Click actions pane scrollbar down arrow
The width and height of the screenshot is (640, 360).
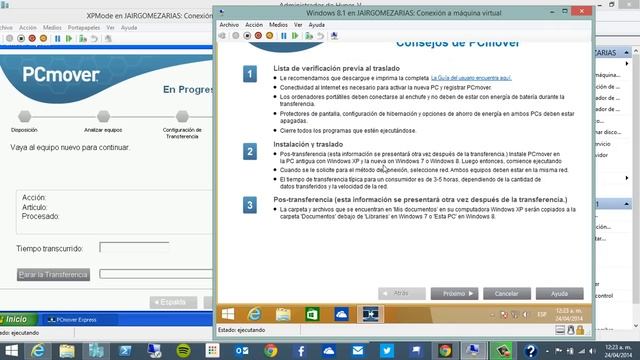[x=636, y=326]
